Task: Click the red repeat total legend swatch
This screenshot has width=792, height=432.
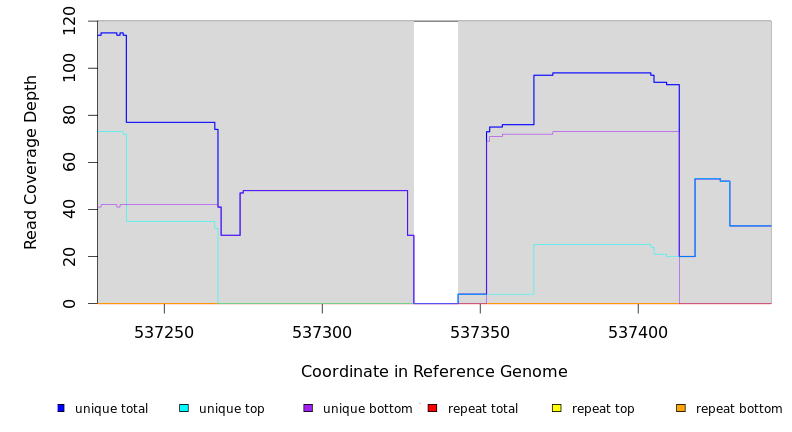Action: pos(432,408)
